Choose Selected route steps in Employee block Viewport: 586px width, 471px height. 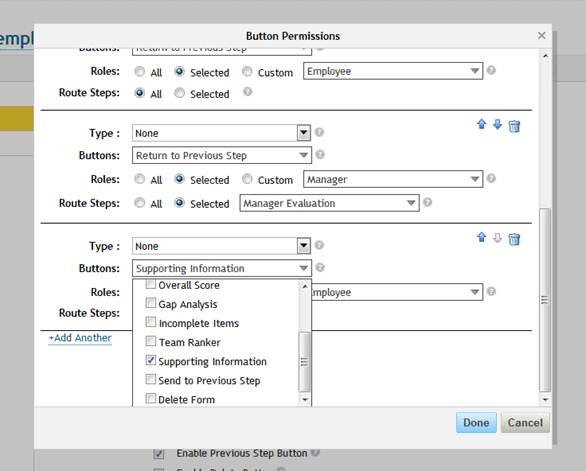click(x=179, y=93)
